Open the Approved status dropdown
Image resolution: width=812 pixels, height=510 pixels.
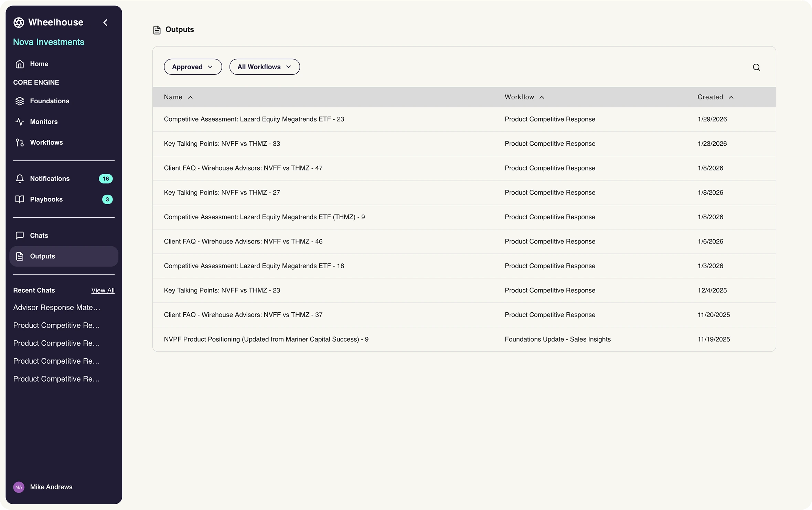pos(193,67)
